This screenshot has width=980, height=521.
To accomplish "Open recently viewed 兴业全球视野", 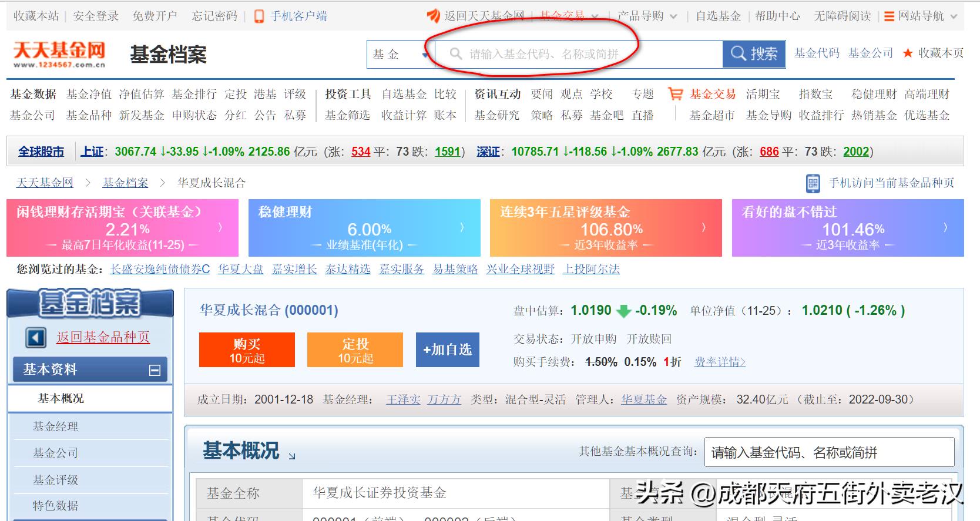I will coord(521,269).
